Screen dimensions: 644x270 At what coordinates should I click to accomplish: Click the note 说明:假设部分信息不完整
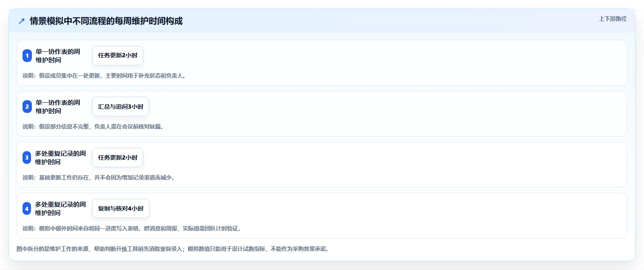(x=93, y=127)
